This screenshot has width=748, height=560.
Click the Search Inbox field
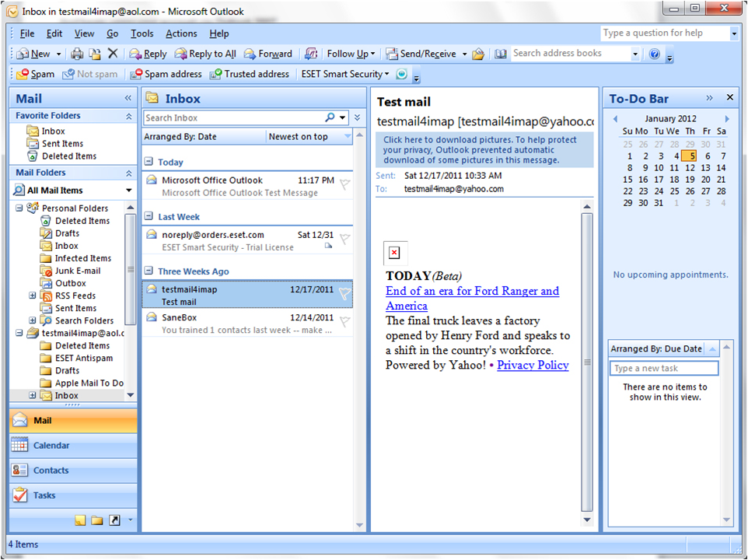[233, 117]
